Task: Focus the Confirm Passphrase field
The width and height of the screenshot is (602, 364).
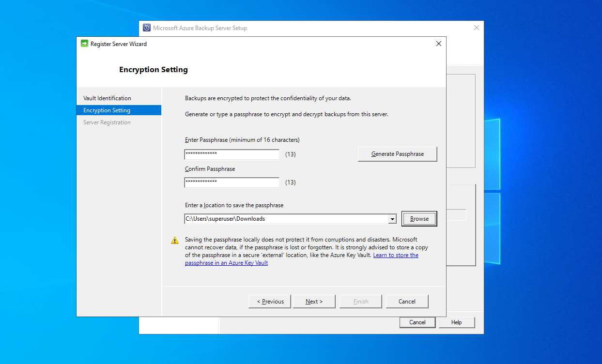Action: [232, 182]
